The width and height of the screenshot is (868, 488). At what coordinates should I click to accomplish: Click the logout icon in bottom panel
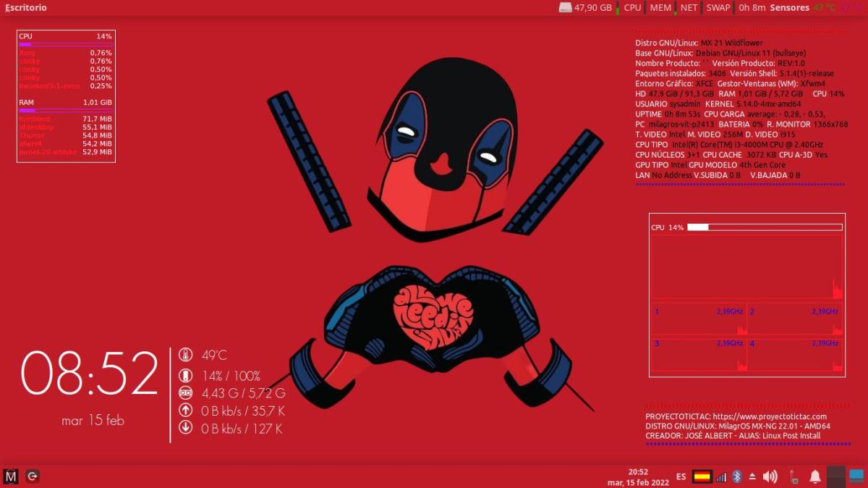tap(33, 476)
